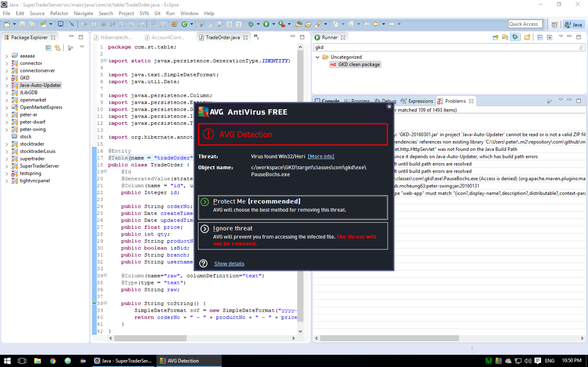Viewport: 588px width, 367px height.
Task: Open Chrome from the Windows taskbar
Action: (x=52, y=361)
